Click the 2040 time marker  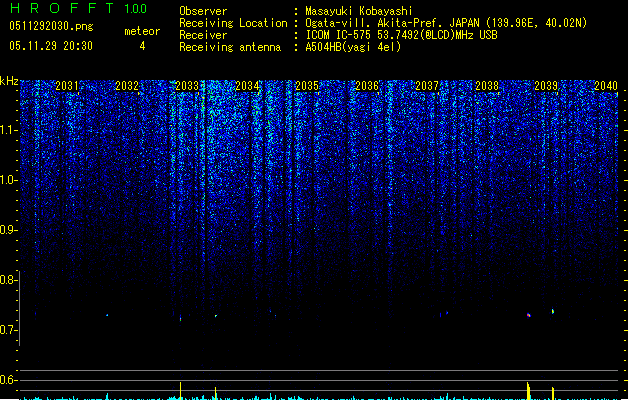(x=606, y=86)
